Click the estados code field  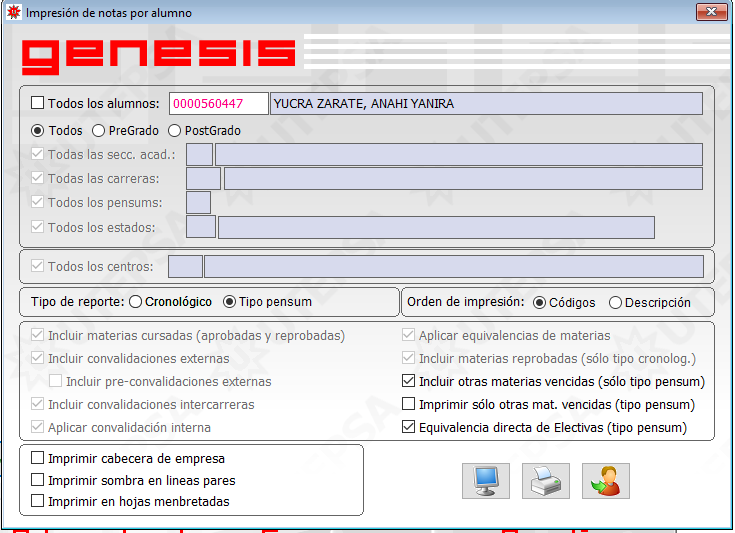coord(201,227)
